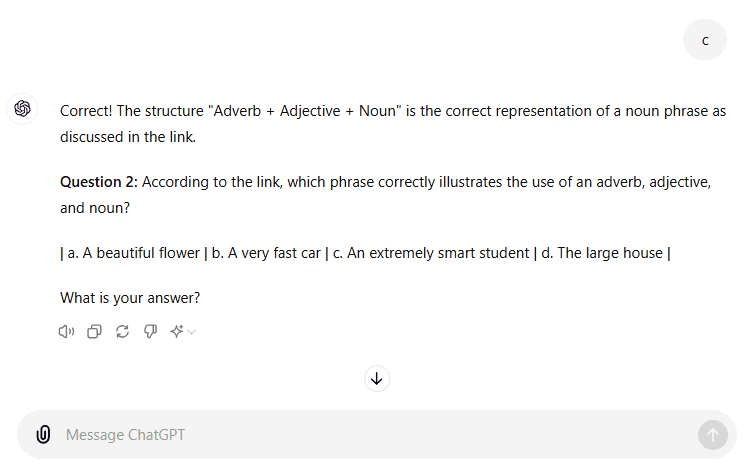The height and width of the screenshot is (468, 753).
Task: Click on option c. An extremely smart student
Action: [431, 253]
